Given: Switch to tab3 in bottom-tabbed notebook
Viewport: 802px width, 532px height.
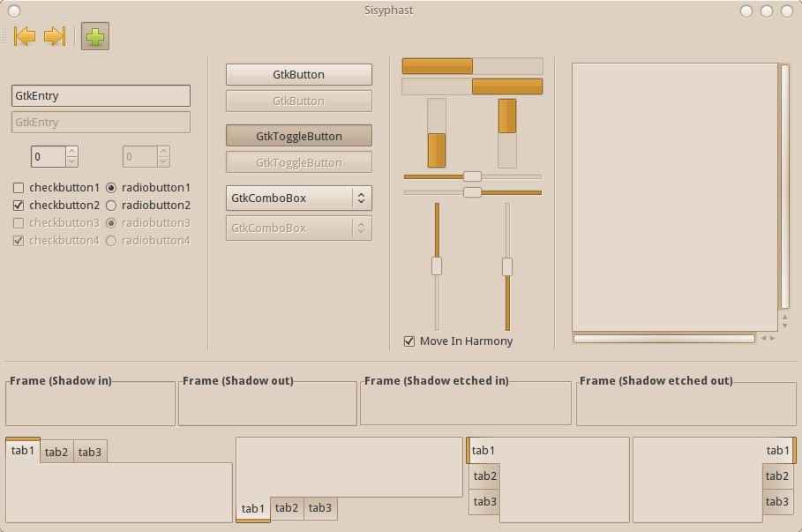Looking at the screenshot, I should [320, 508].
